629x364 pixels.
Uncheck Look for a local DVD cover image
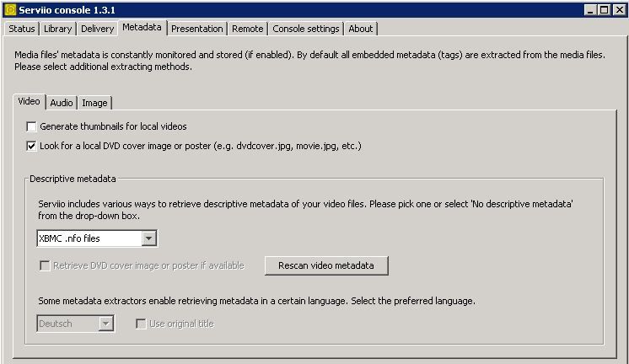[32, 146]
